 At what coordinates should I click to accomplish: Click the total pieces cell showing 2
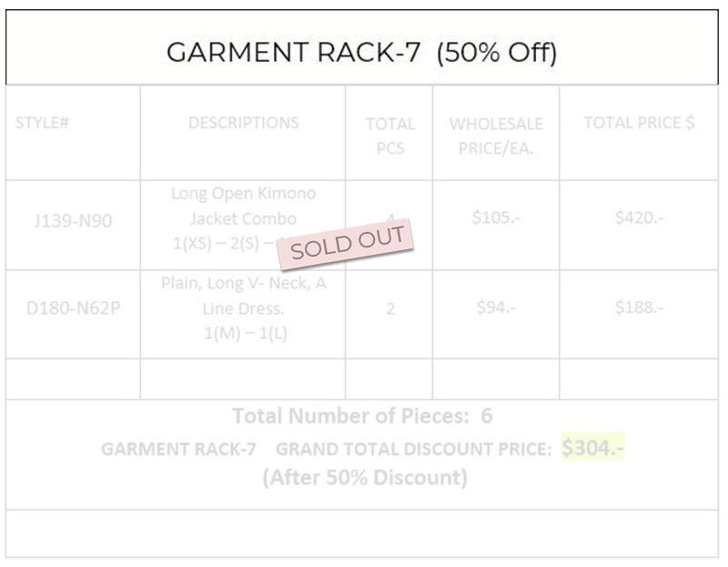389,309
